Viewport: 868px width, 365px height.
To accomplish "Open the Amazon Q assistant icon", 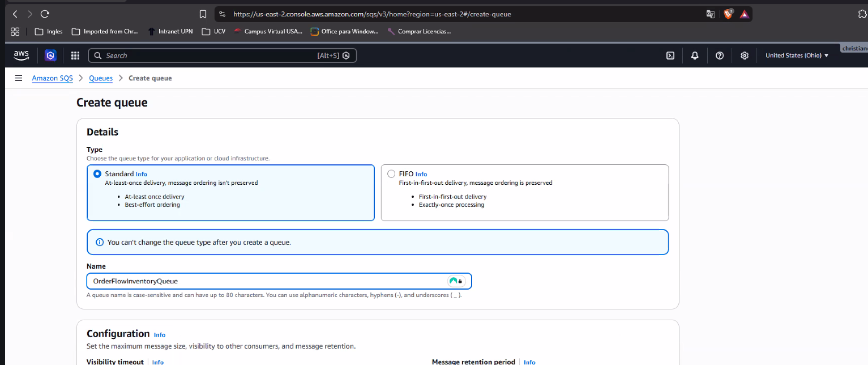I will tap(51, 56).
